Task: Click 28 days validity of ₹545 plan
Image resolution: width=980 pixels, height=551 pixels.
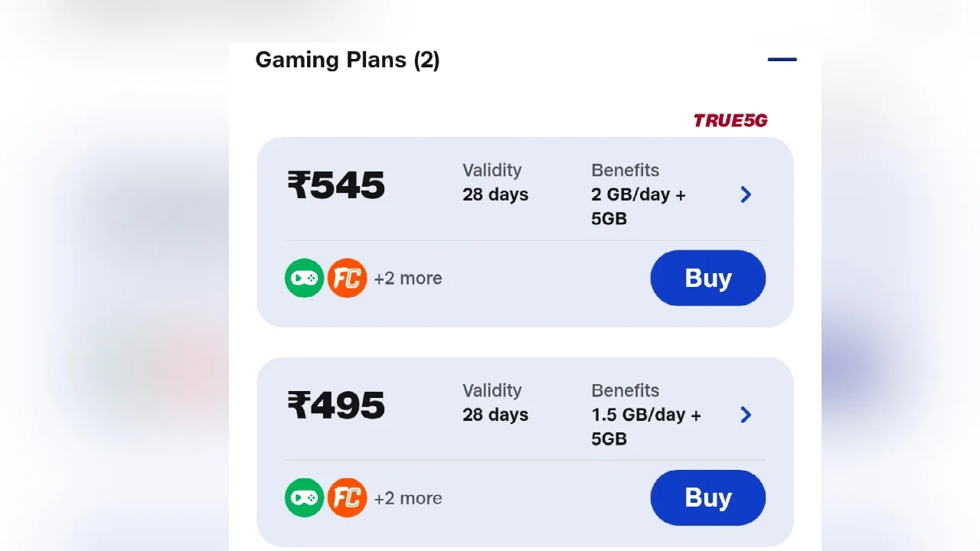Action: coord(495,194)
